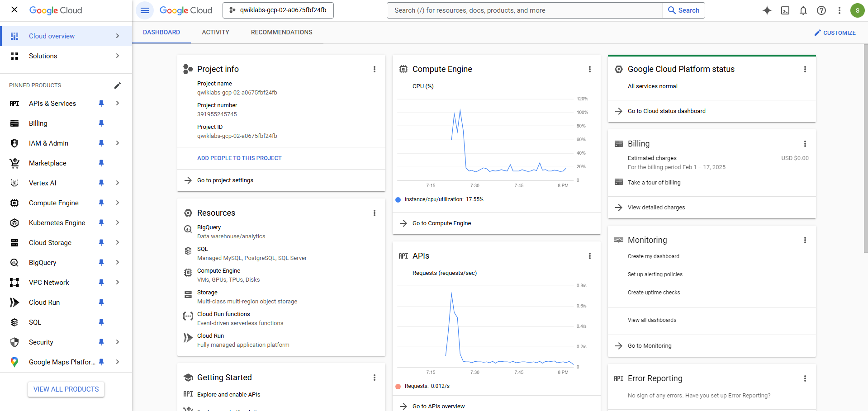Click the Google Cloud logo in header

[186, 10]
